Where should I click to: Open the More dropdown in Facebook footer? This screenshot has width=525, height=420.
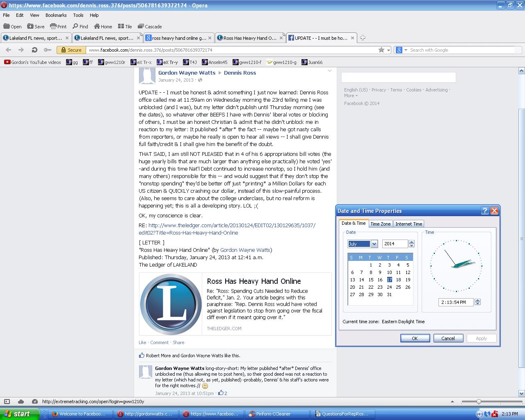(351, 96)
